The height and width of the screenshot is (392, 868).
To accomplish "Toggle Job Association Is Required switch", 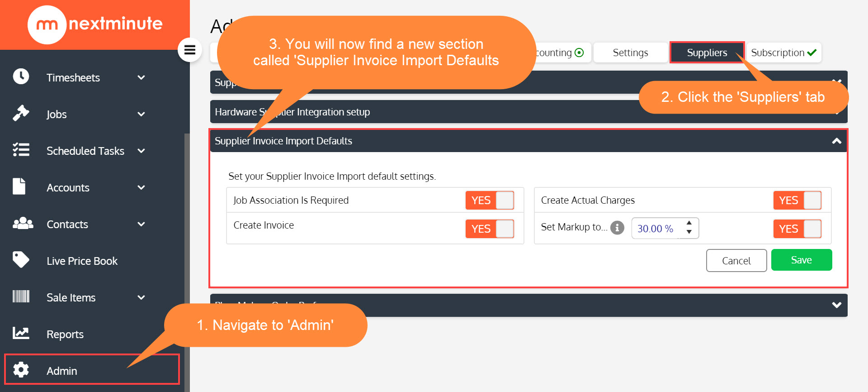I will pos(490,200).
